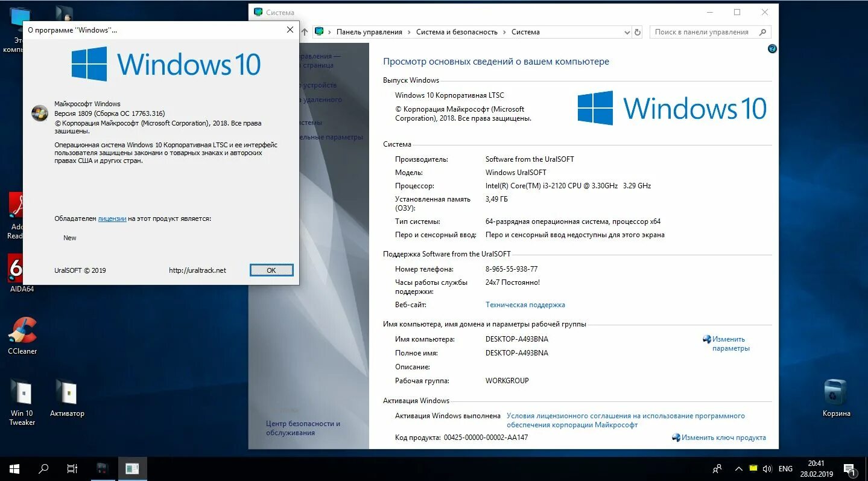
Task: Open taskbar search magnifier
Action: pos(43,468)
